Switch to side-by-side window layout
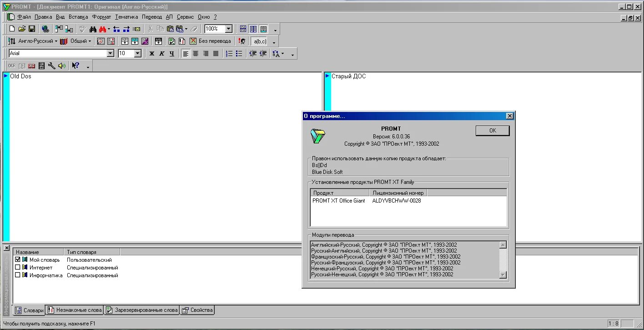This screenshot has height=330, width=644. [x=253, y=29]
